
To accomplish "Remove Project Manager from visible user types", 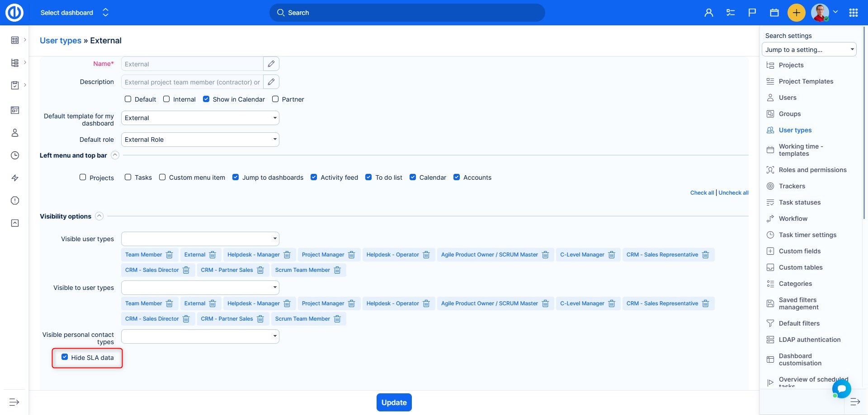I will (352, 255).
